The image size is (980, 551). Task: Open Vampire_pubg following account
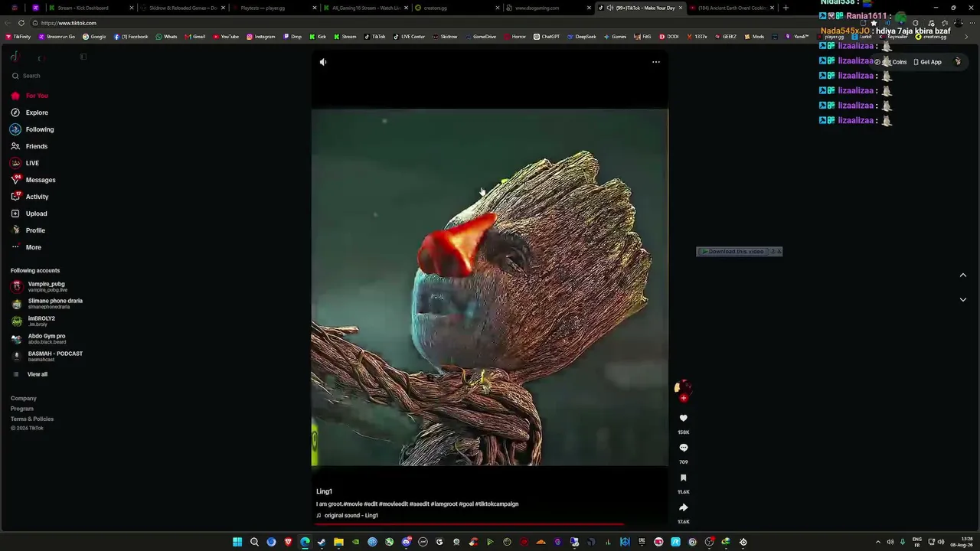[x=38, y=286]
